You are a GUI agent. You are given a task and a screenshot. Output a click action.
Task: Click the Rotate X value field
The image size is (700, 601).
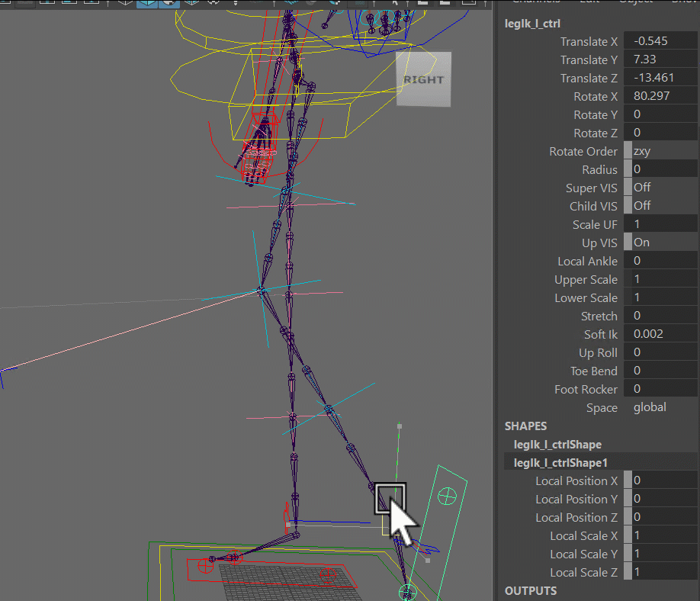pos(660,96)
